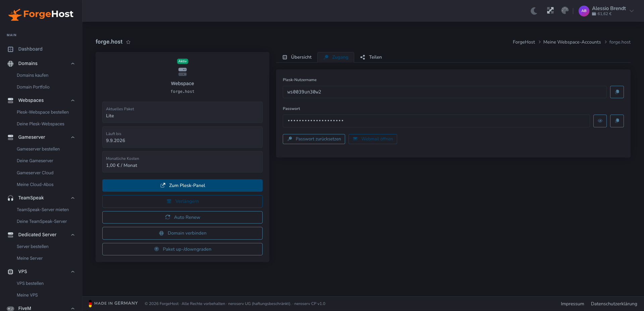Collapse the Webspaces section chevron

pyautogui.click(x=73, y=101)
